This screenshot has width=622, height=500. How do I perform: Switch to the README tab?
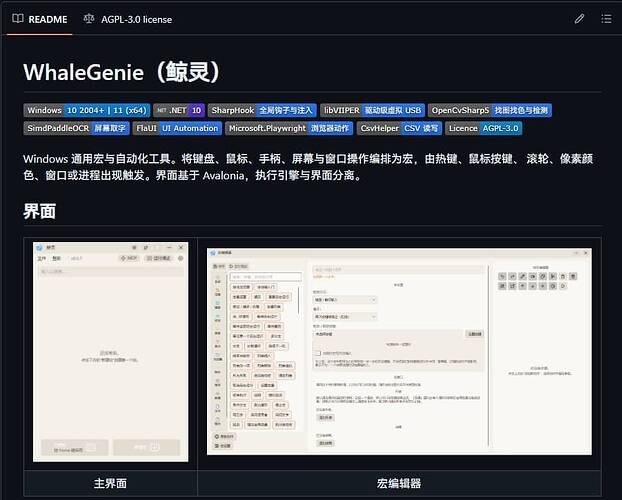pyautogui.click(x=40, y=19)
